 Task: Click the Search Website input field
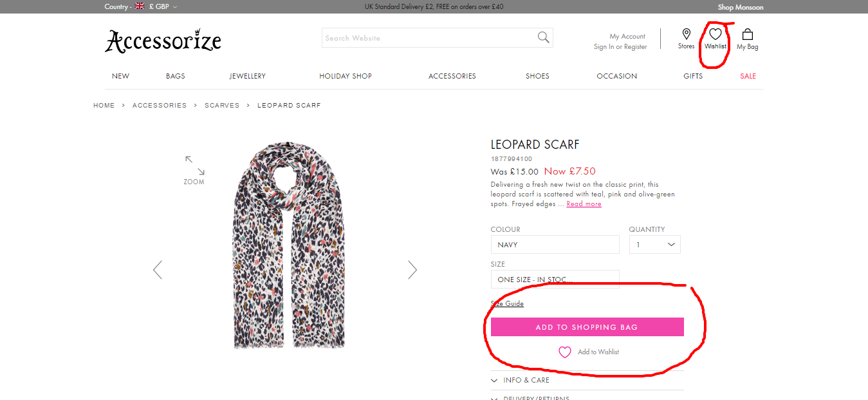click(x=428, y=38)
